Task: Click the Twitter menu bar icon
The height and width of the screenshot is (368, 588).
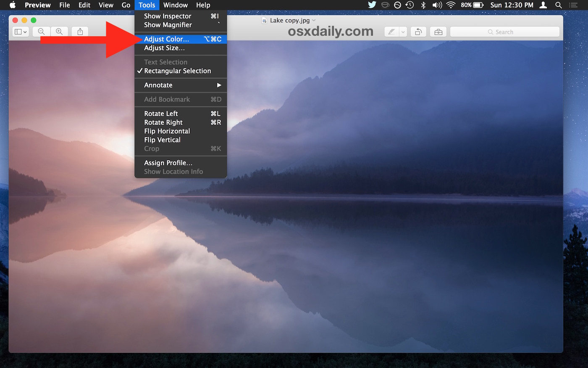Action: pos(372,5)
